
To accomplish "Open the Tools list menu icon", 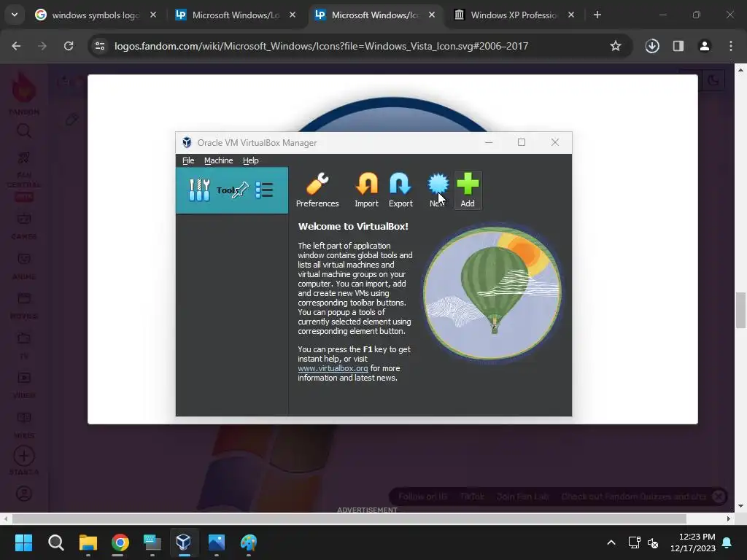I will coord(264,190).
